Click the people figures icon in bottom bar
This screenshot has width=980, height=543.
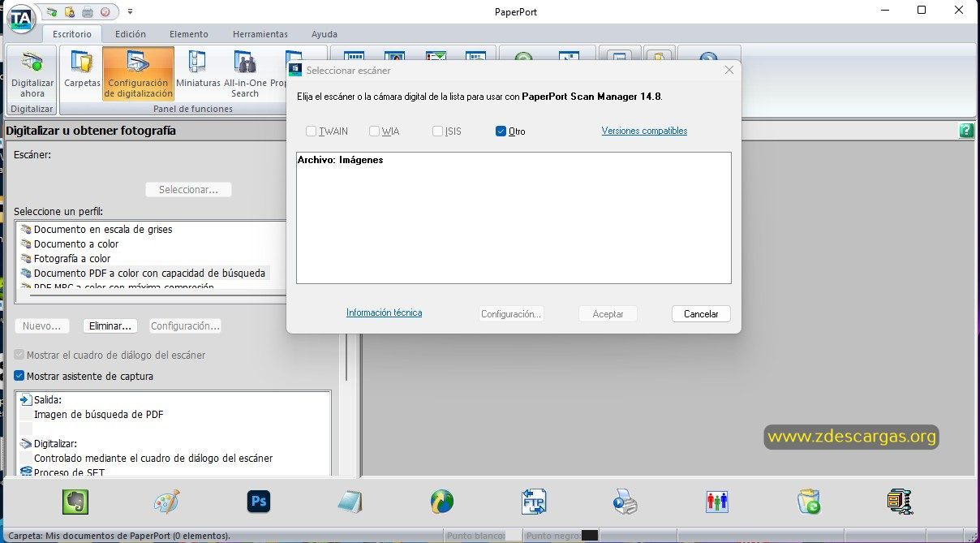pyautogui.click(x=717, y=502)
